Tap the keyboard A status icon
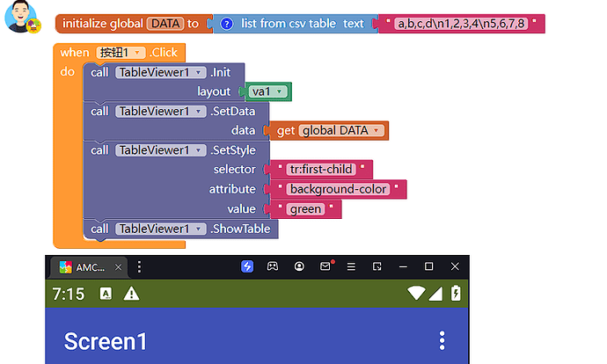The width and height of the screenshot is (607, 364). tap(106, 294)
